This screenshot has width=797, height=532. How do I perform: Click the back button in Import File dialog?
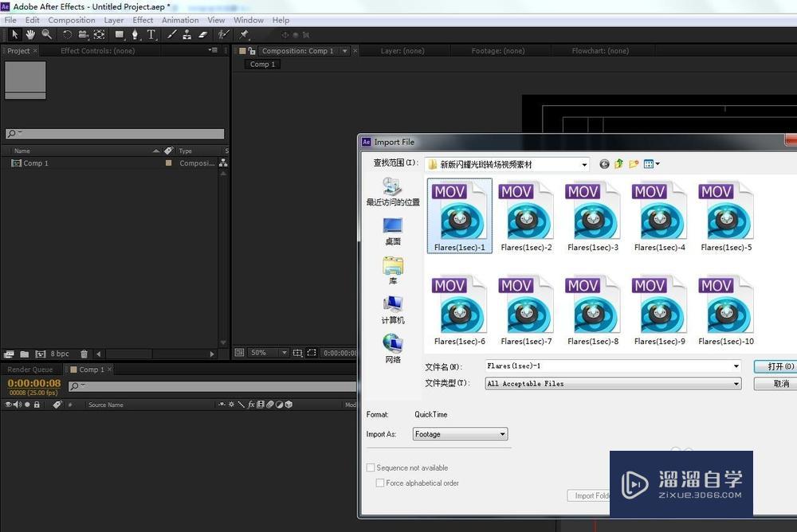click(x=604, y=164)
